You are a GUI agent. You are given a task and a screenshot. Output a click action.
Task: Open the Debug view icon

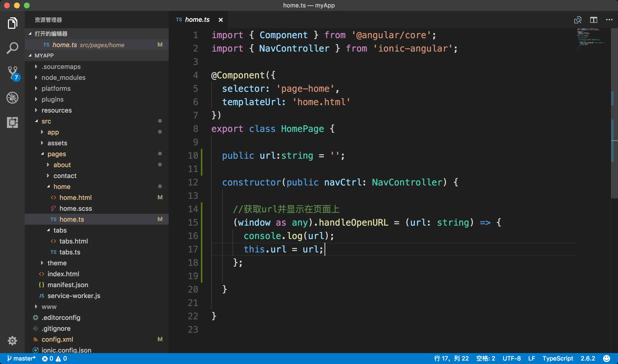(x=12, y=97)
